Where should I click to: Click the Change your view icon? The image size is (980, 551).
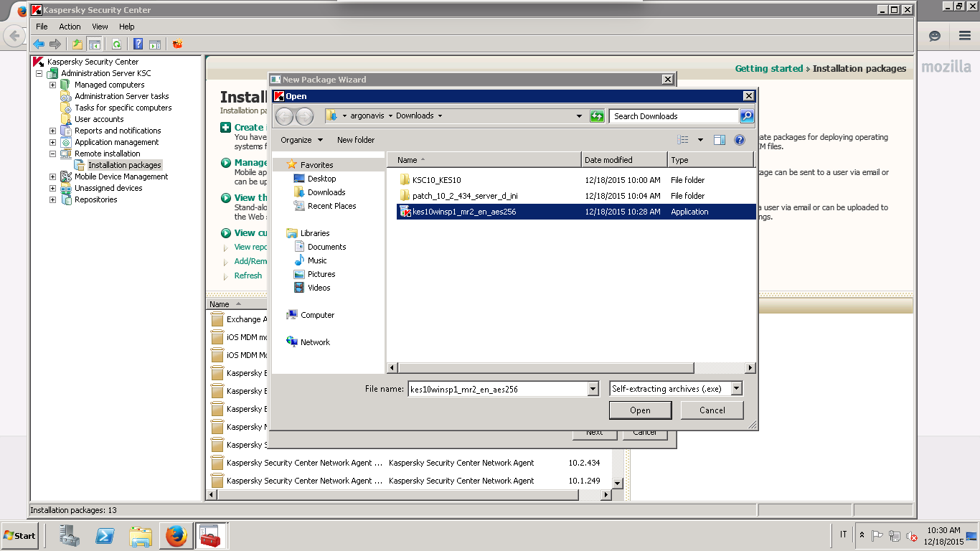tap(683, 140)
